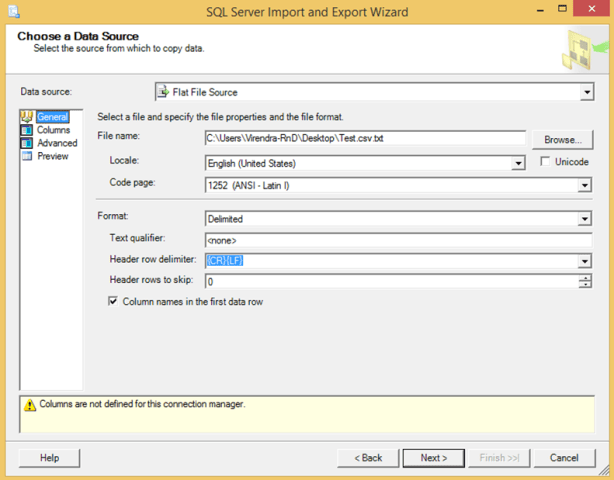Open the Header row delimiter dropdown
Image resolution: width=614 pixels, height=480 pixels.
(584, 261)
